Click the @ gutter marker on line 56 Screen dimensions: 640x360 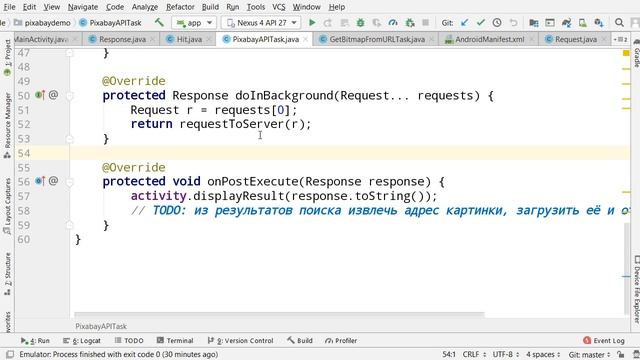pyautogui.click(x=53, y=181)
